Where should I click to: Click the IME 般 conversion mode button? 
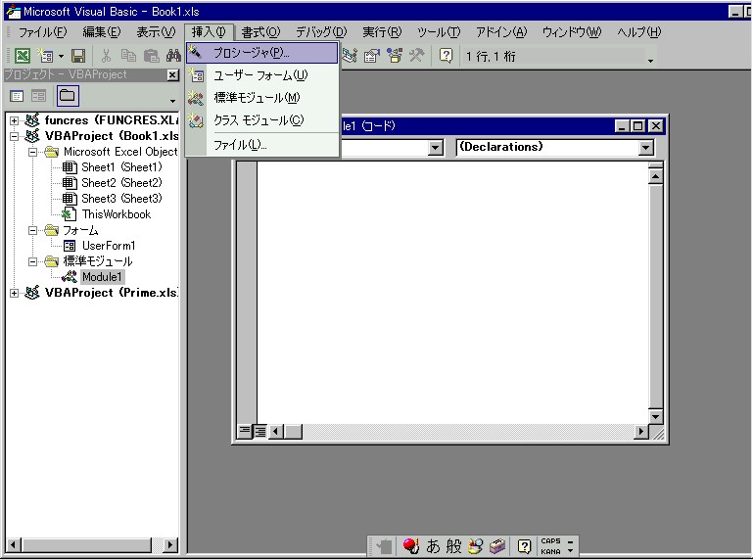453,546
